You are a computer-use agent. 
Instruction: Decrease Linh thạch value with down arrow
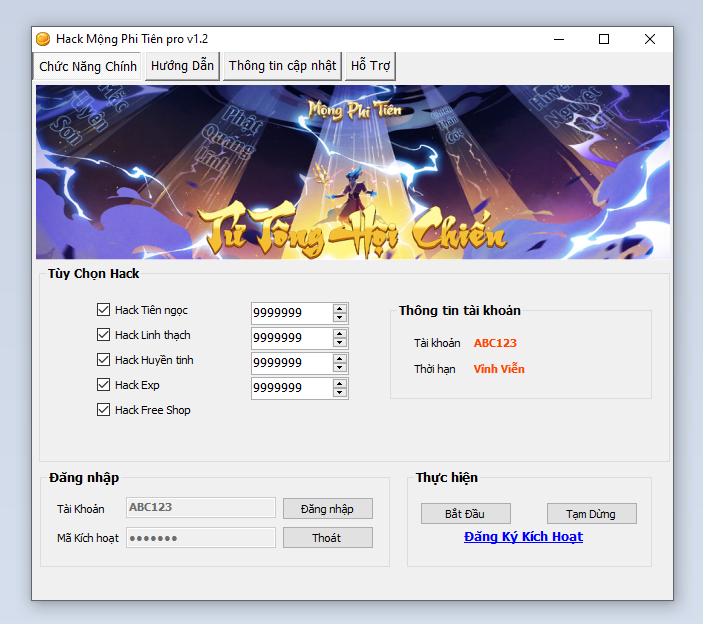tap(340, 343)
